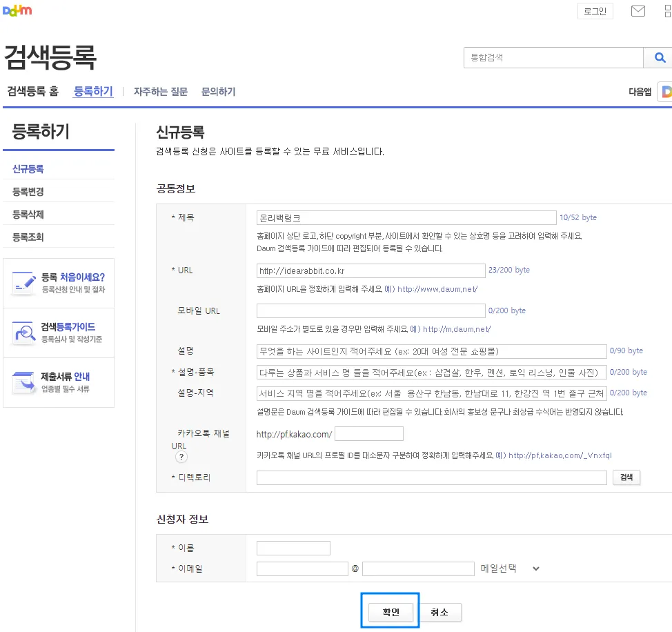This screenshot has width=672, height=632.
Task: Select 신규등록 in the sidebar
Action: 28,169
